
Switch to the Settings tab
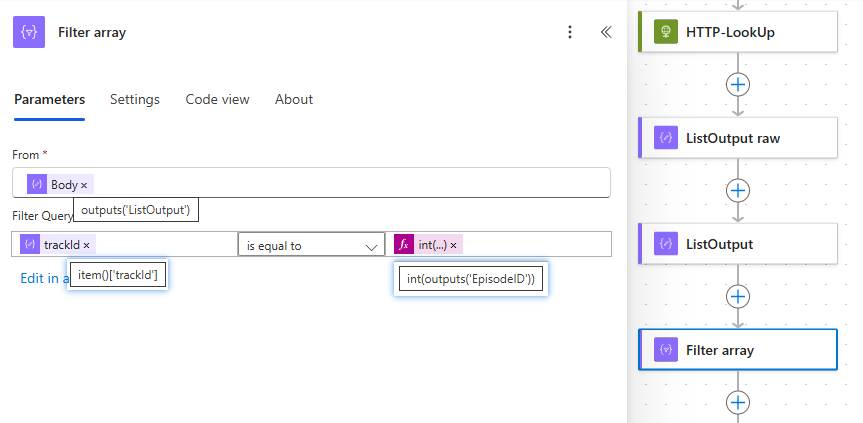pos(135,99)
